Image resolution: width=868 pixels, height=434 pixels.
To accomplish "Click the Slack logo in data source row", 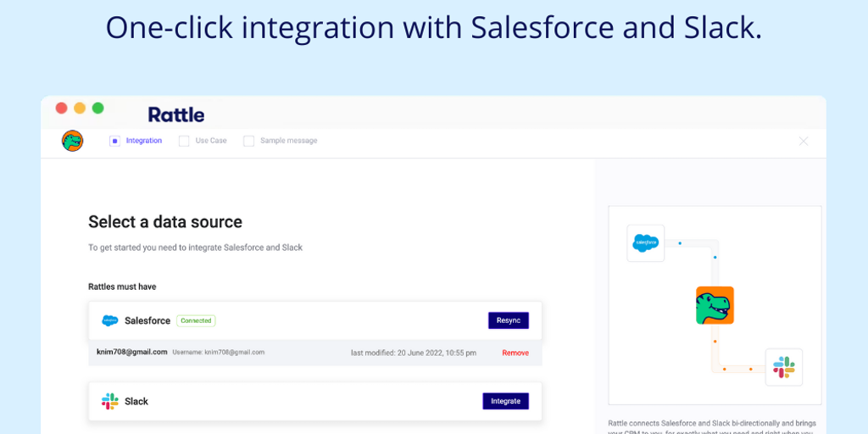I will (x=110, y=401).
